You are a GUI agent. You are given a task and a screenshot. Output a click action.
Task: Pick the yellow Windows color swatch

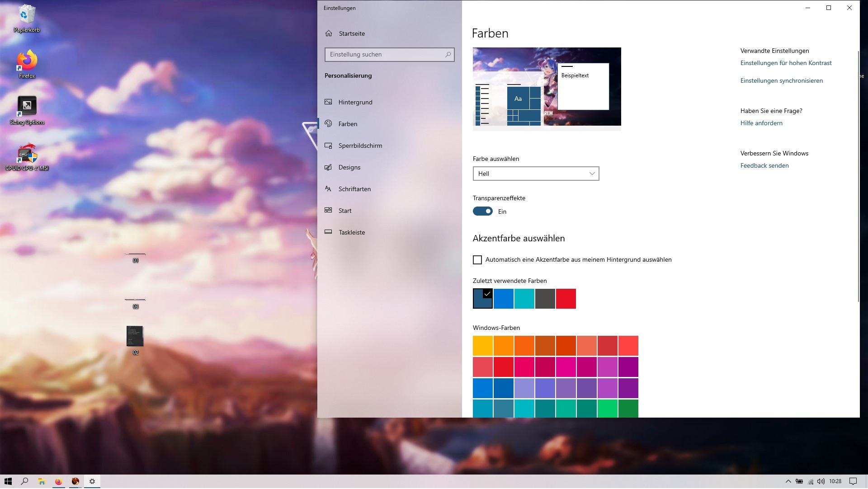[x=483, y=346]
